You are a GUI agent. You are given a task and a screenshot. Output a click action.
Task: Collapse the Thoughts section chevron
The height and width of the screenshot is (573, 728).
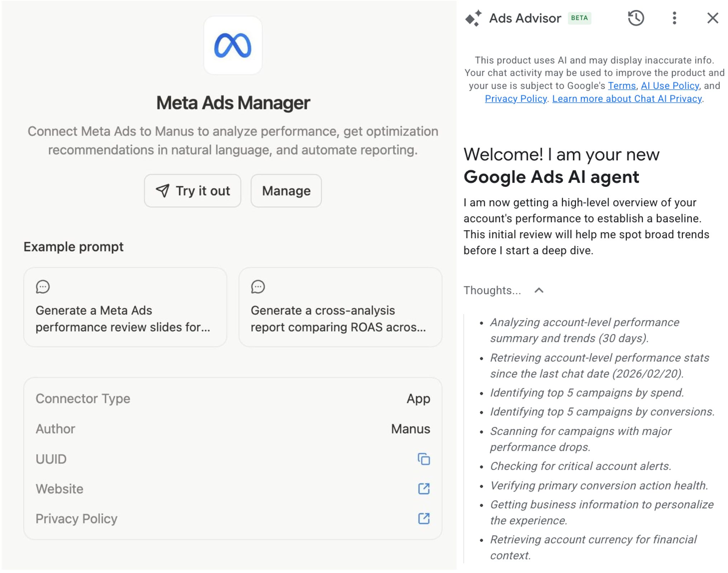pyautogui.click(x=539, y=290)
